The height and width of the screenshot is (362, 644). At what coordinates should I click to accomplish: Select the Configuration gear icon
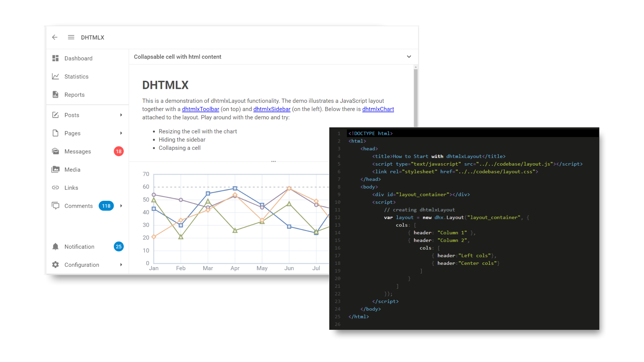coord(55,265)
